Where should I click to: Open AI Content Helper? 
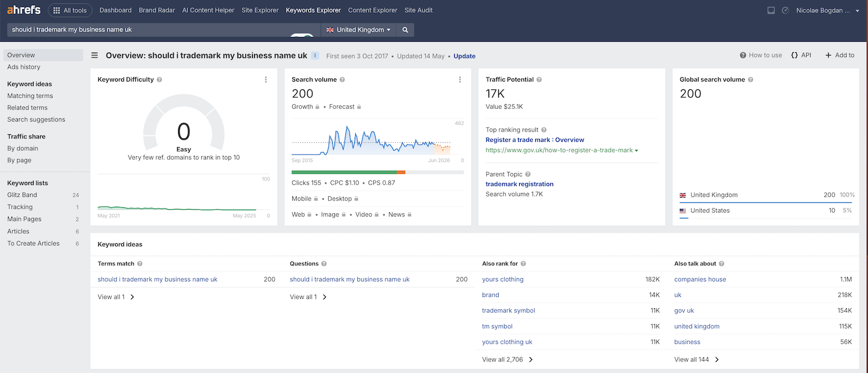[x=208, y=10]
